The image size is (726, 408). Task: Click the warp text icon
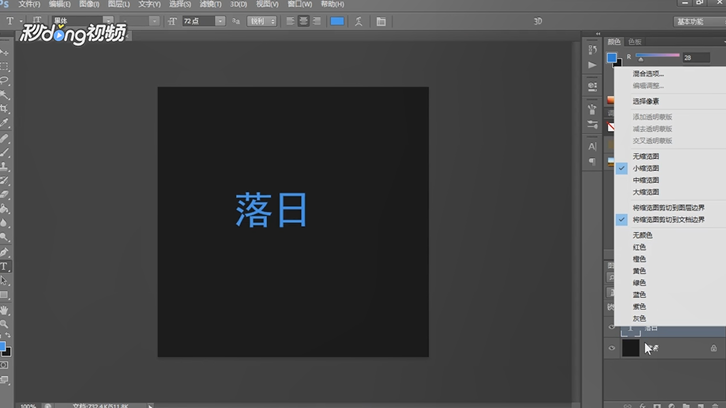(x=358, y=21)
